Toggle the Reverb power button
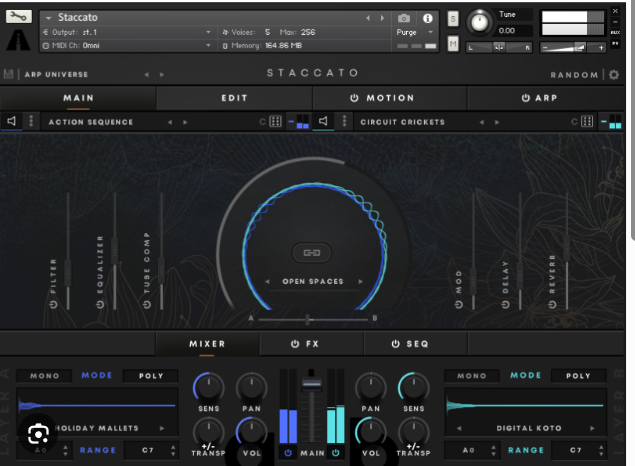 point(552,304)
